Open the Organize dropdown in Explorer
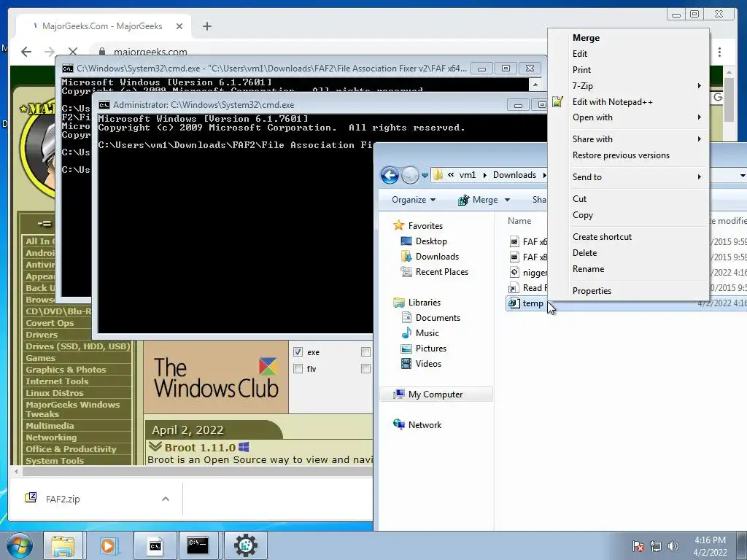747x560 pixels. pos(413,200)
